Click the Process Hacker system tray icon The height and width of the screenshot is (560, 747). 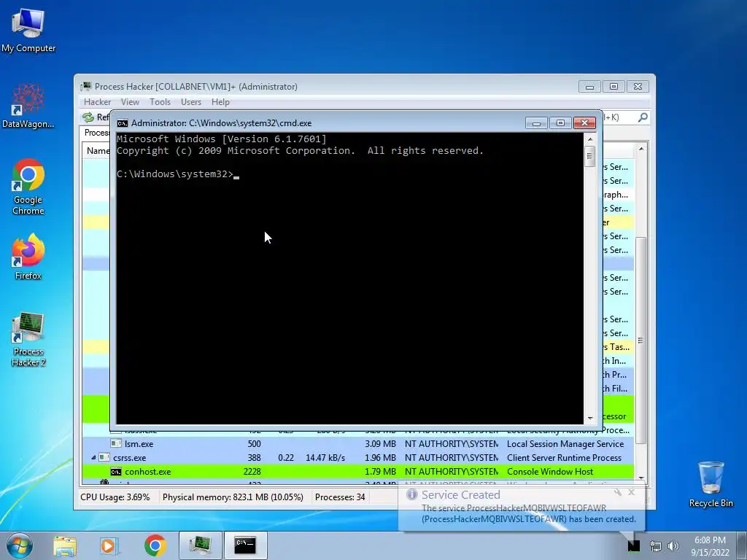(634, 545)
